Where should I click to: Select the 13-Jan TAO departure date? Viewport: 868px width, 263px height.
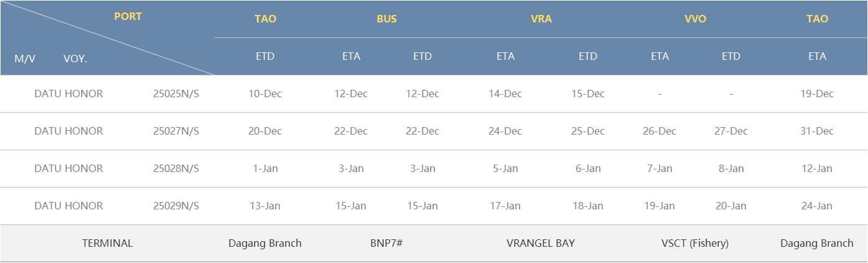265,206
